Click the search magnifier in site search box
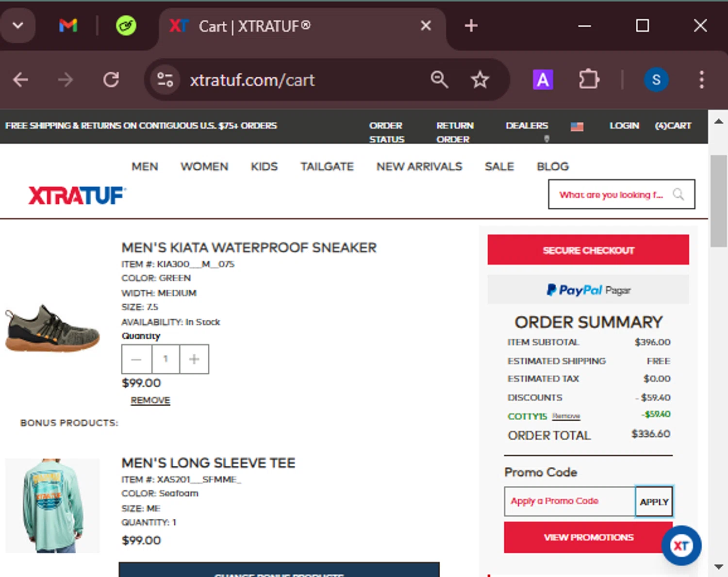Viewport: 728px width, 577px height. coord(678,195)
